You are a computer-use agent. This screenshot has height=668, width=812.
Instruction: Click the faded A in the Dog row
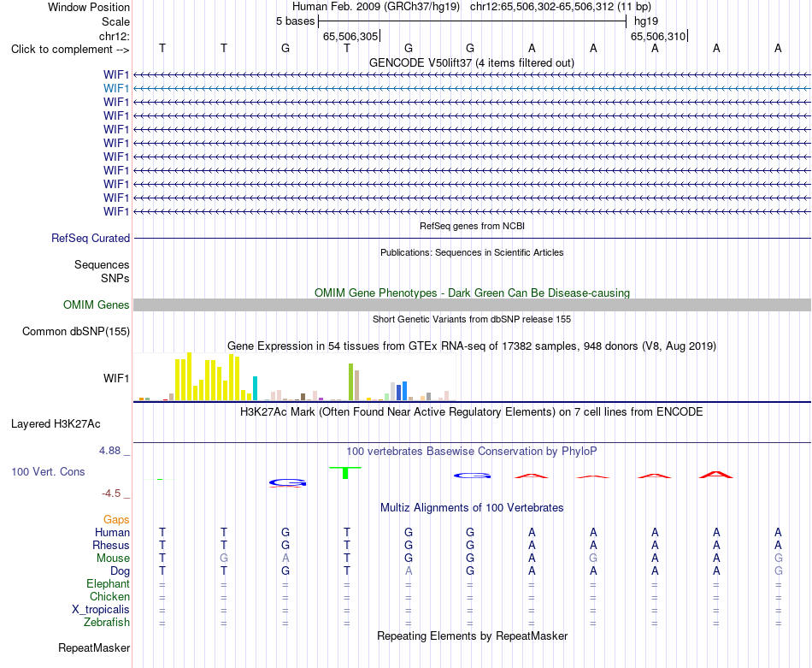click(409, 571)
